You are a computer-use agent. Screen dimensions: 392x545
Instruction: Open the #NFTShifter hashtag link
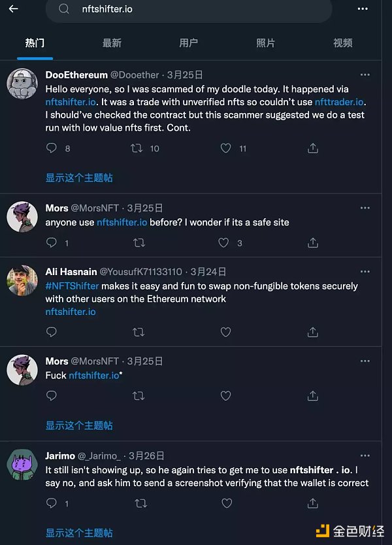click(72, 286)
